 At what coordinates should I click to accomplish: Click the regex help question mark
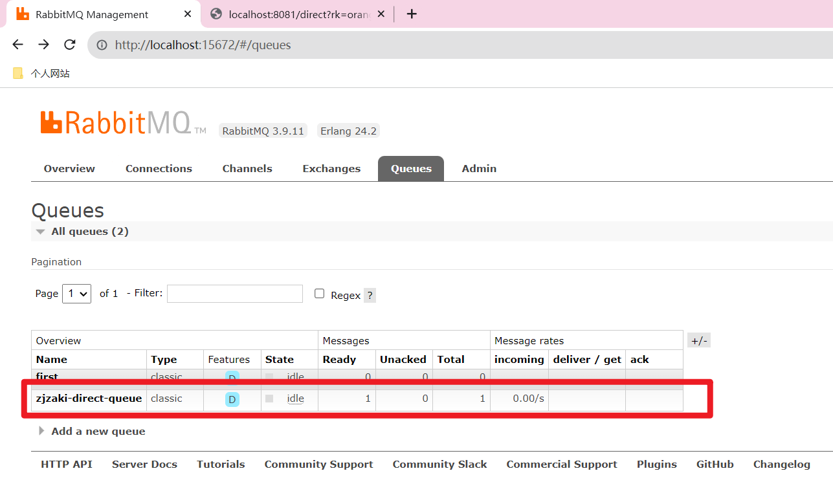click(x=370, y=295)
